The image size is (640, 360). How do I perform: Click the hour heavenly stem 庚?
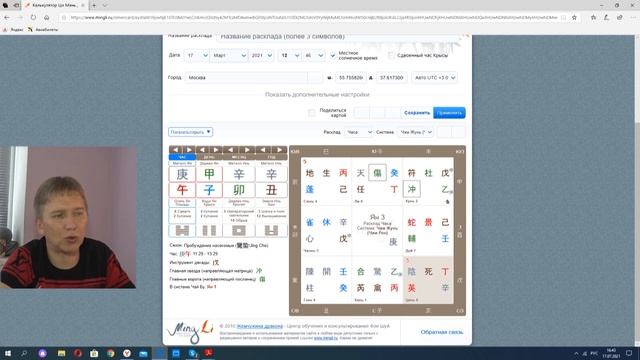tap(182, 174)
